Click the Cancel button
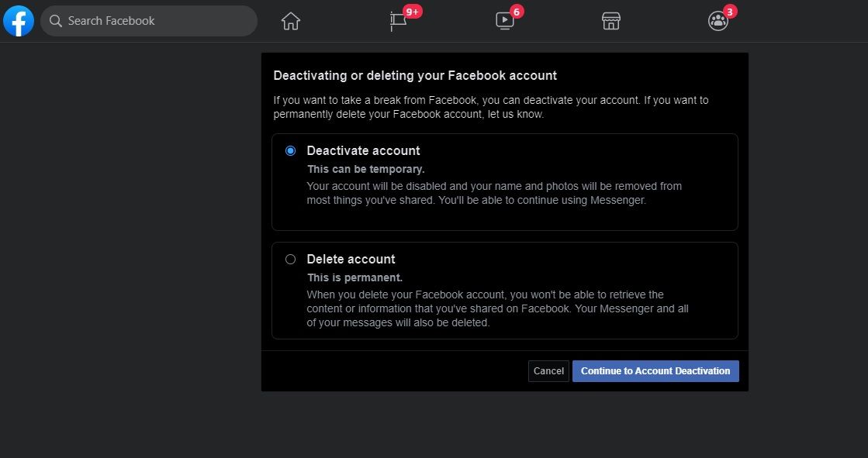This screenshot has height=458, width=868. tap(548, 371)
